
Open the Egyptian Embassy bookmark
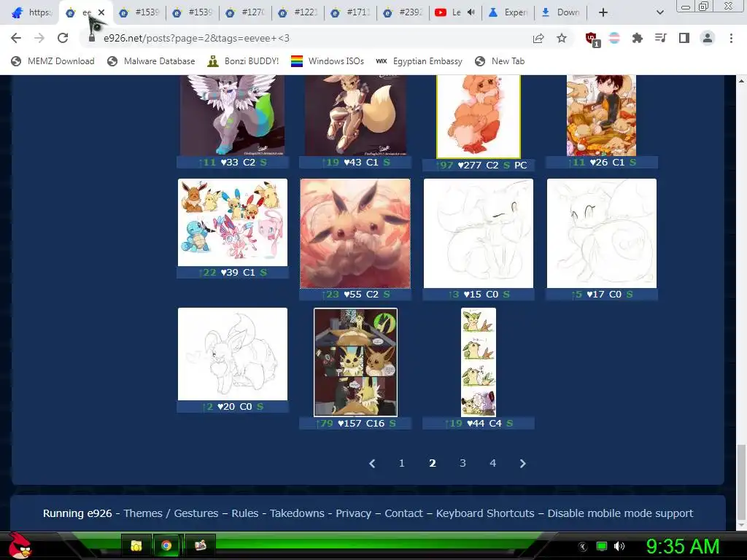coord(419,61)
